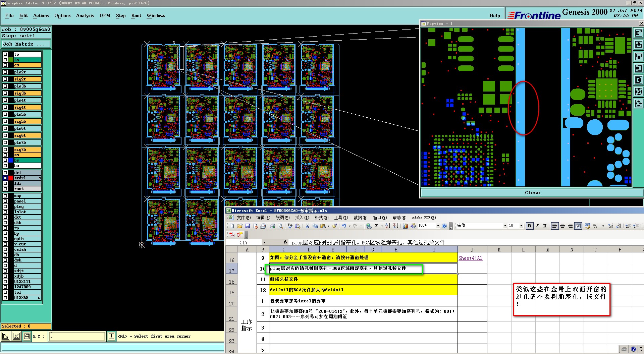Click the angle snap icon beside X Y field
The height and width of the screenshot is (354, 644).
coord(16,336)
